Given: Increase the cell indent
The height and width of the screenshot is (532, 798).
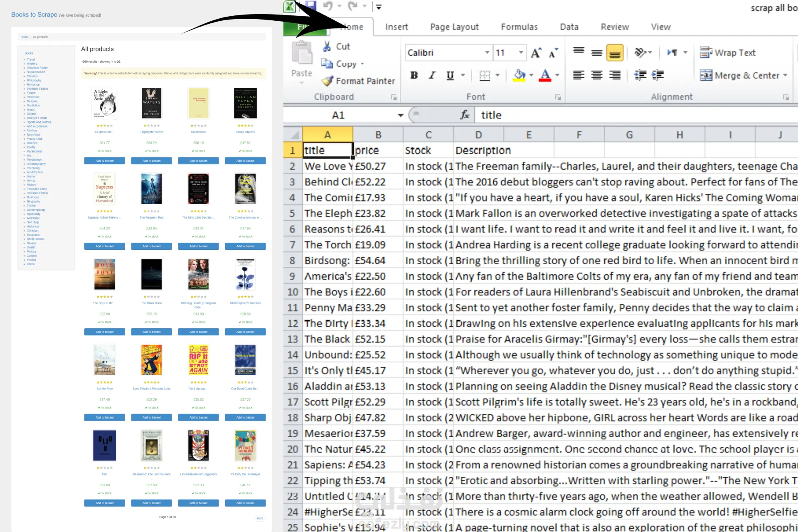Looking at the screenshot, I should (658, 75).
